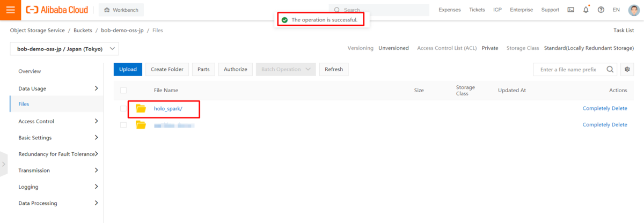This screenshot has width=644, height=223.
Task: Click the blurred-name folder icon
Action: [141, 125]
